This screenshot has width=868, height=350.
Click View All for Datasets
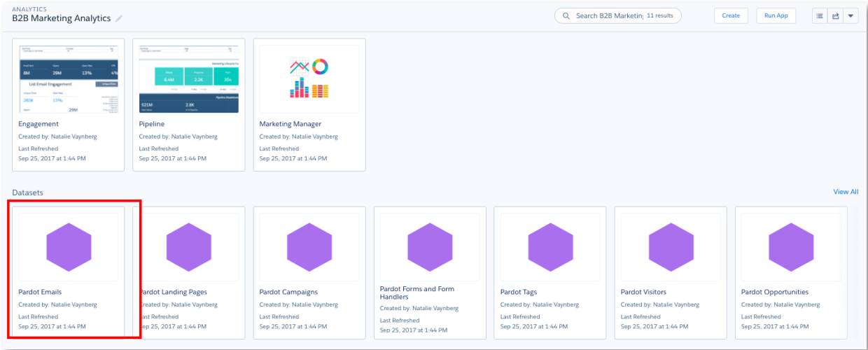(846, 192)
